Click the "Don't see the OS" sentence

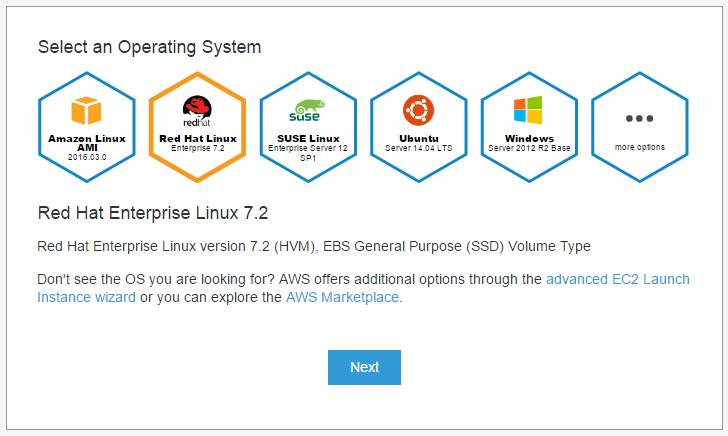pos(364,288)
